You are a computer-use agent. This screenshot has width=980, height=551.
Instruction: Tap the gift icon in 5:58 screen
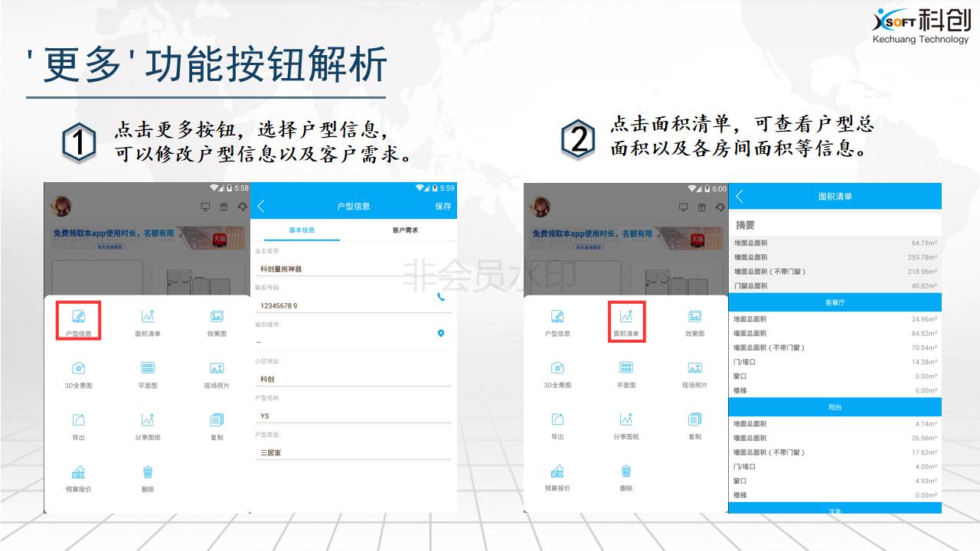click(224, 207)
